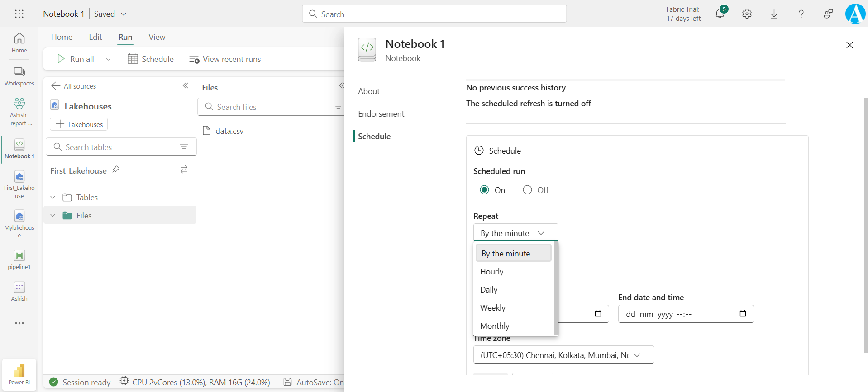This screenshot has height=392, width=868.
Task: Open the Run all dropdown arrow
Action: [108, 59]
